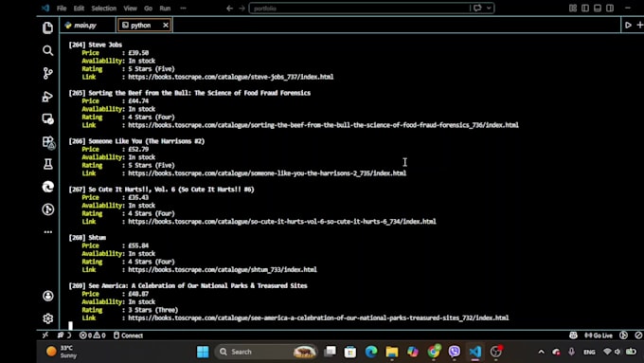This screenshot has width=644, height=363.
Task: Open the Edit menu
Action: point(79,9)
